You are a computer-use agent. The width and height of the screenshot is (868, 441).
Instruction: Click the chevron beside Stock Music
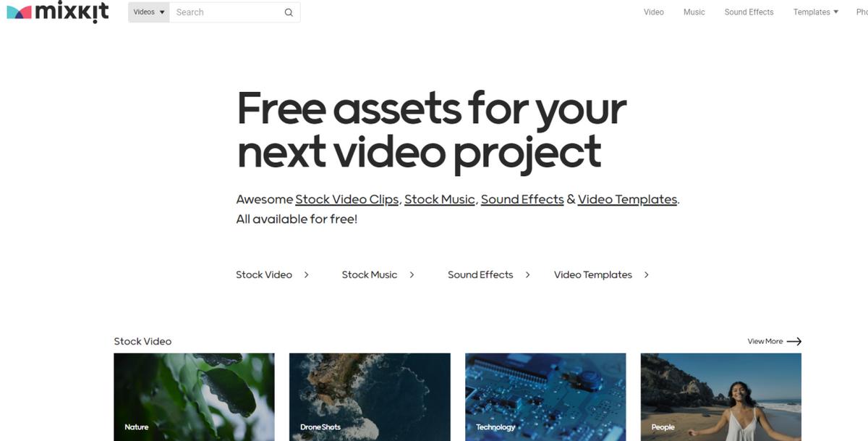pos(412,275)
